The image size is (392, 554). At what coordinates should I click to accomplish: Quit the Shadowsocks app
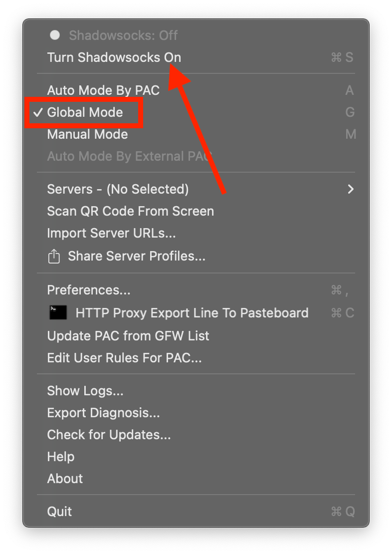click(x=59, y=512)
